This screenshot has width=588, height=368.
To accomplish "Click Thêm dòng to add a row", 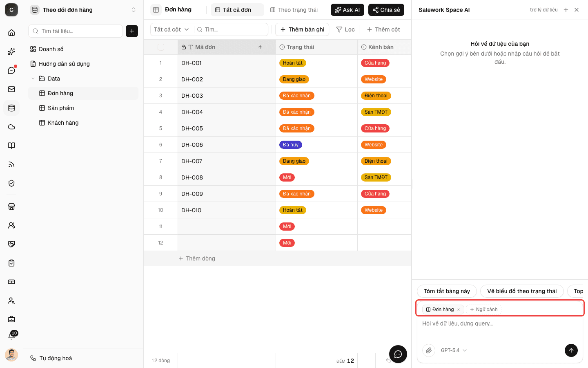I will (x=197, y=258).
